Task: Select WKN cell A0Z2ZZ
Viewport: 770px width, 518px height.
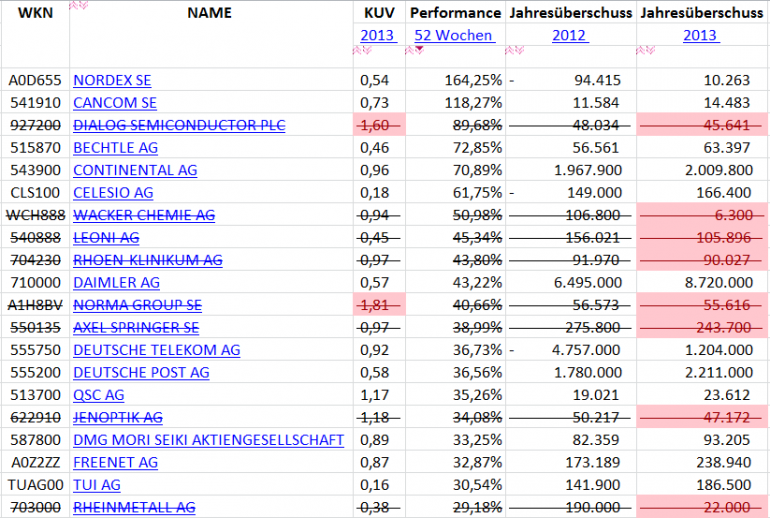Action: click(x=35, y=463)
